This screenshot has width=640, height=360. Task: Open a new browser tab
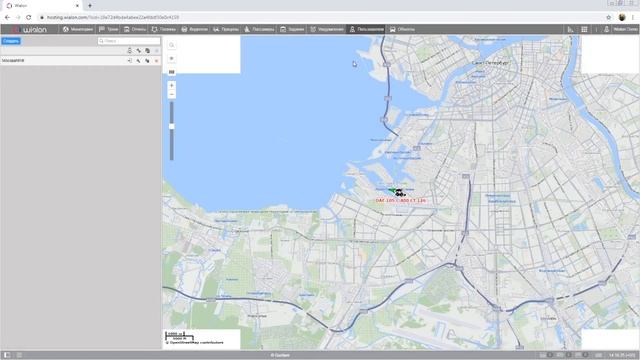tap(90, 6)
